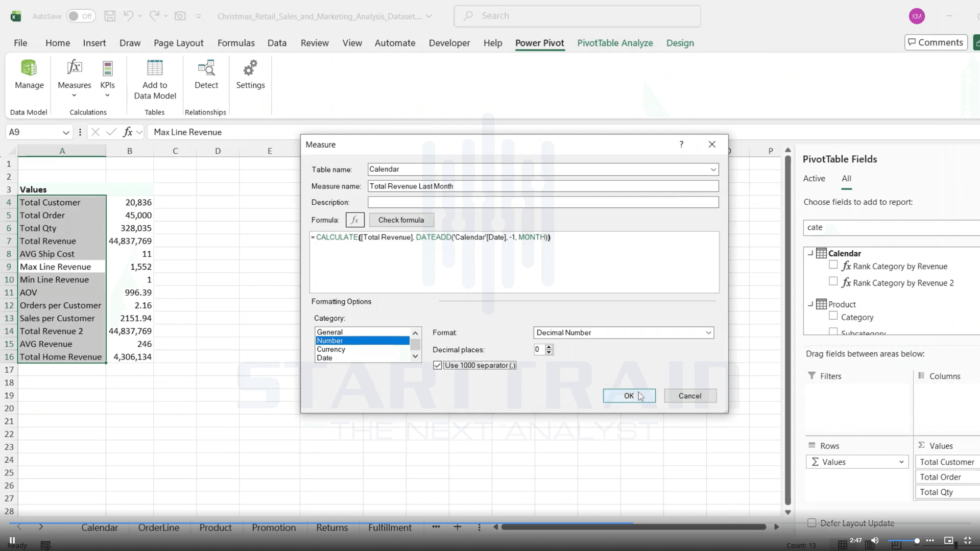Viewport: 980px width, 551px height.
Task: Open the Name Box dropdown arrow
Action: point(66,132)
